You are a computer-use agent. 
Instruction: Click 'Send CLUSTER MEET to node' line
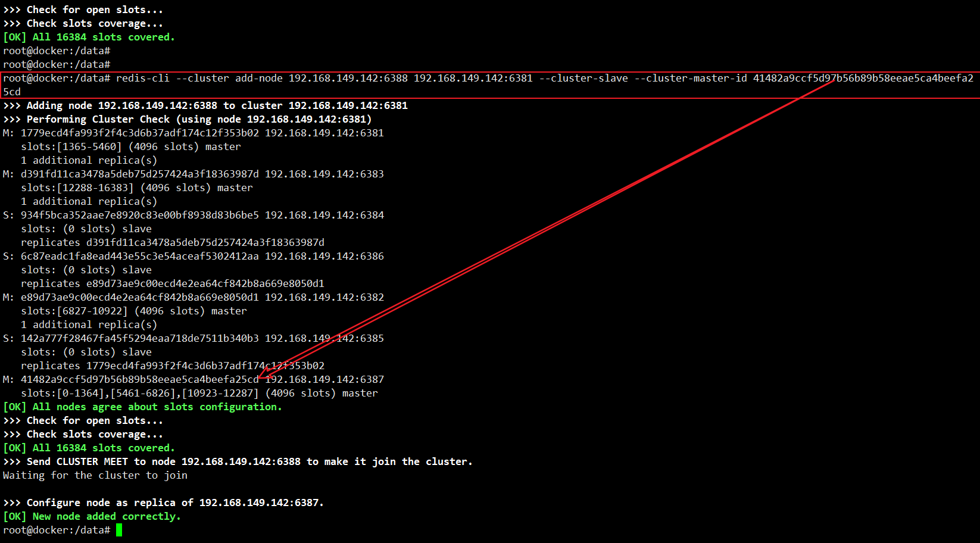click(238, 461)
